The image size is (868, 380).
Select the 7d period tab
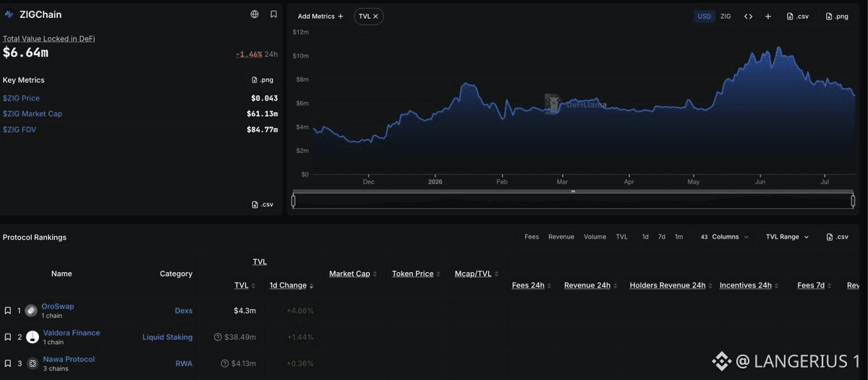click(661, 237)
